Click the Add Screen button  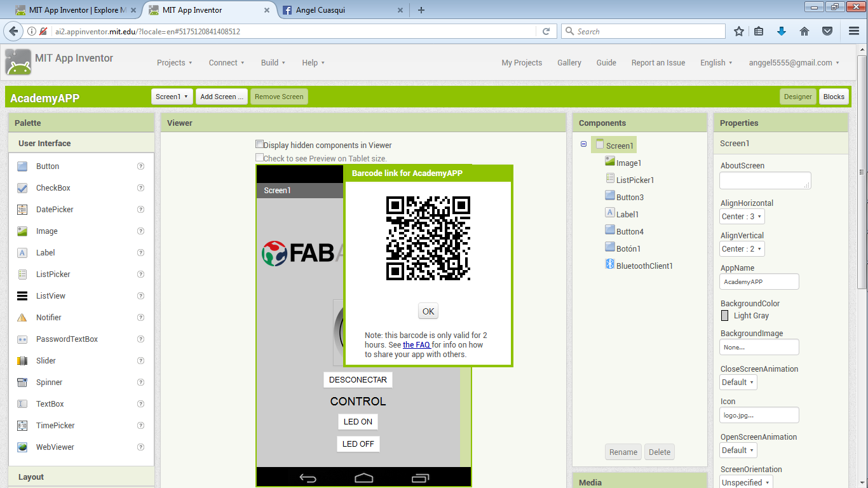point(221,97)
